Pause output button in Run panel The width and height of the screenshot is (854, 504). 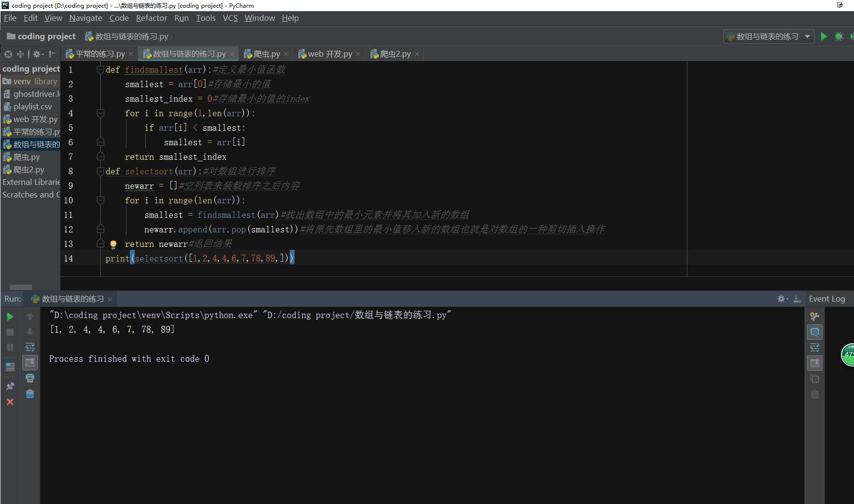click(10, 348)
